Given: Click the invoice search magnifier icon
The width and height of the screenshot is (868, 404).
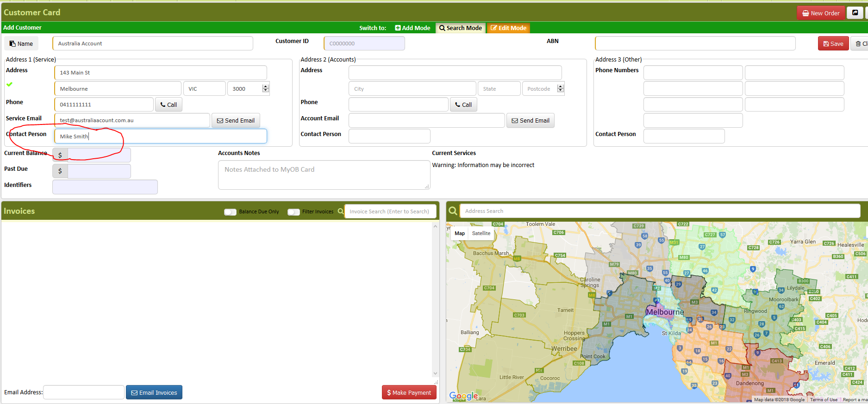Looking at the screenshot, I should coord(341,211).
